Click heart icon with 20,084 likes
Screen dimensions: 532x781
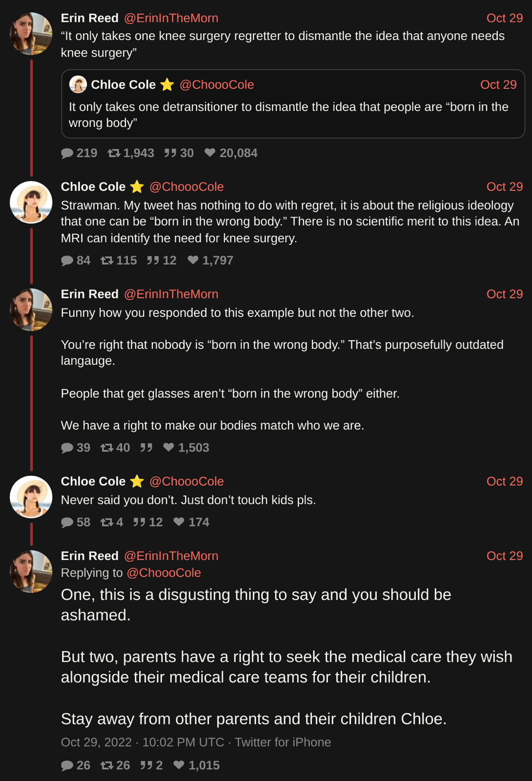(210, 153)
